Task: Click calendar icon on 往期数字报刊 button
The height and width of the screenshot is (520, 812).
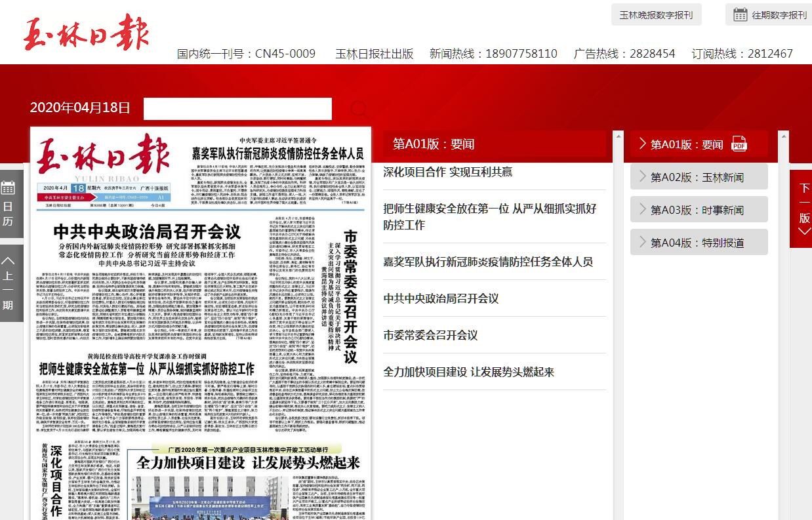Action: [x=741, y=14]
